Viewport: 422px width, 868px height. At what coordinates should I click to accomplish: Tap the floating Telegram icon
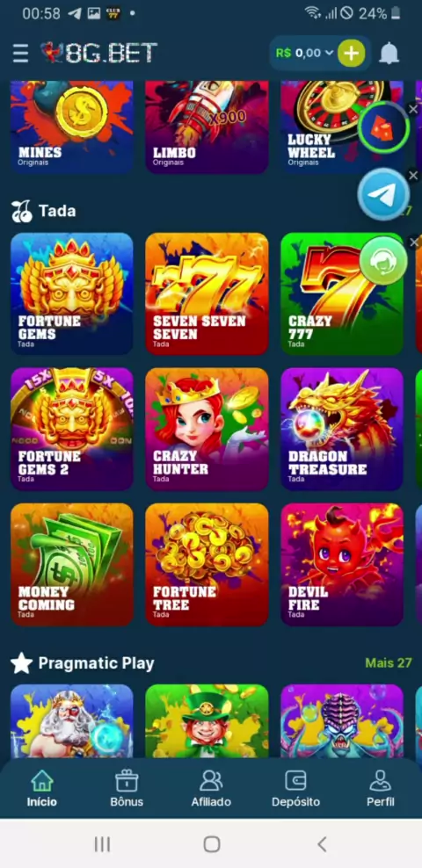(x=383, y=195)
